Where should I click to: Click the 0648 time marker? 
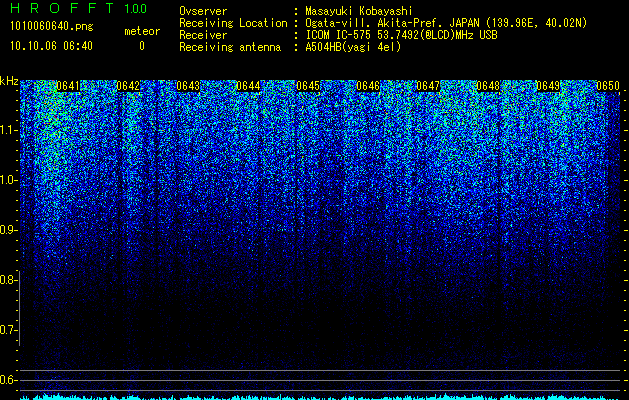(488, 86)
